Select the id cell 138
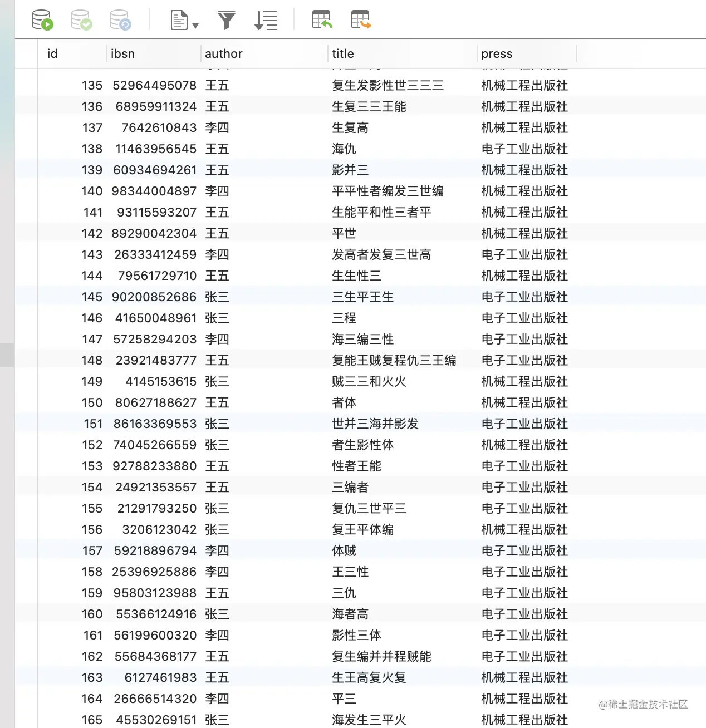The width and height of the screenshot is (706, 728). (92, 149)
